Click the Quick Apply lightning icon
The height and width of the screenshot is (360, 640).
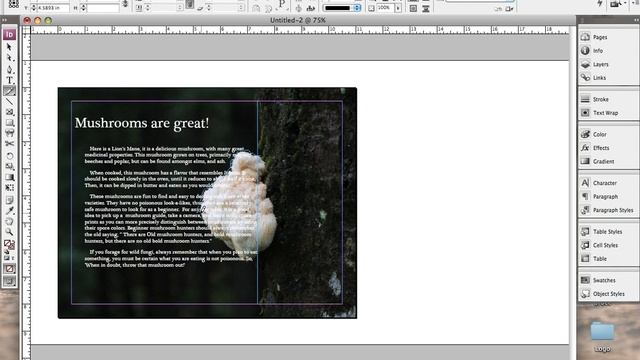[600, 4]
